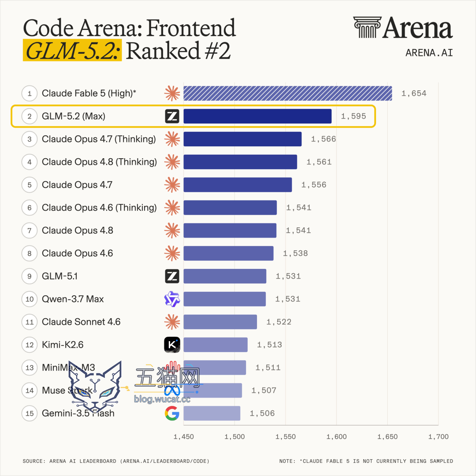The image size is (476, 476).
Task: Click the cat-face watermark logo
Action: click(x=95, y=386)
